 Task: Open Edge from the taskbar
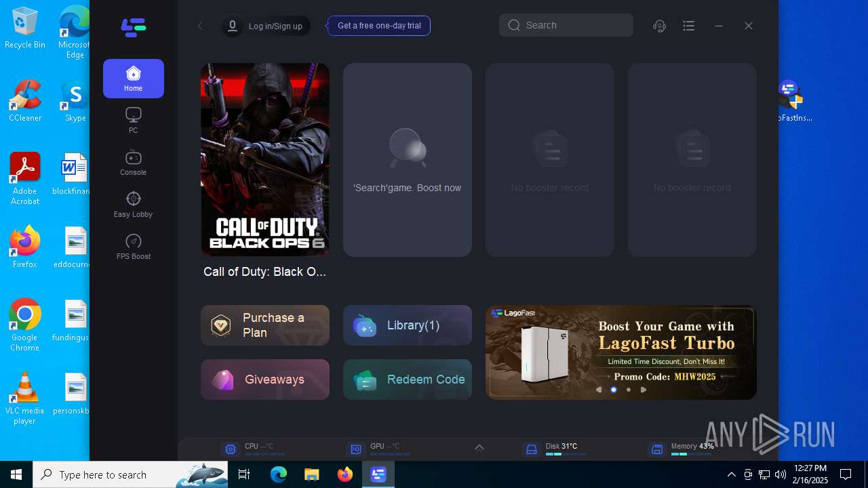[x=279, y=474]
